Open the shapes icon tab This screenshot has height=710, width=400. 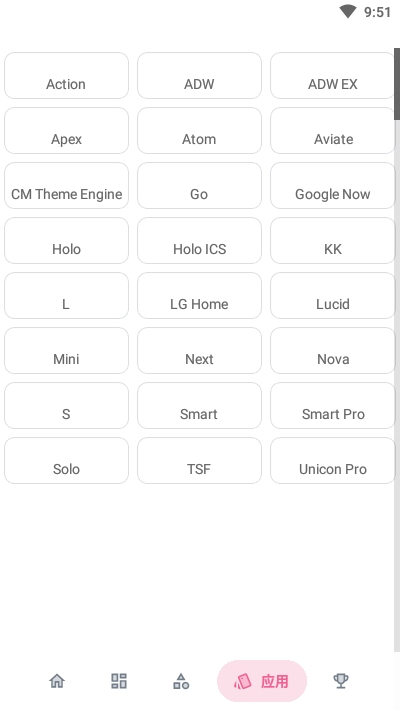[181, 681]
